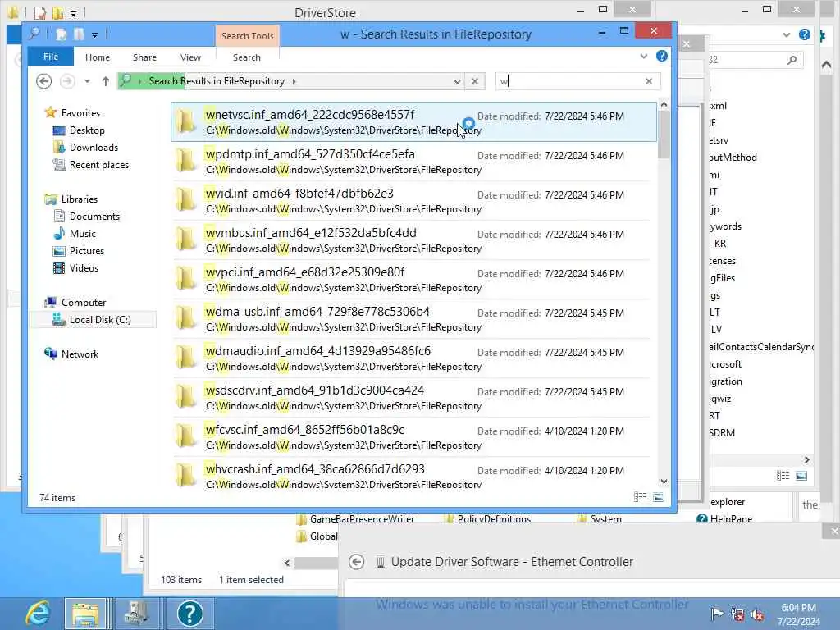Open the Pictures library
This screenshot has width=840, height=630.
click(x=86, y=251)
